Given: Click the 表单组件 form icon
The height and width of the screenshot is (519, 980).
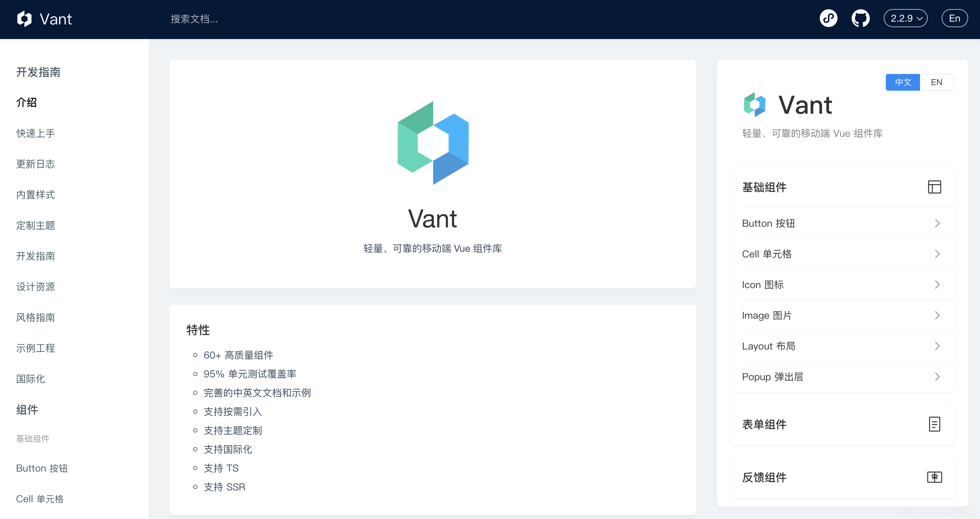Looking at the screenshot, I should point(934,424).
